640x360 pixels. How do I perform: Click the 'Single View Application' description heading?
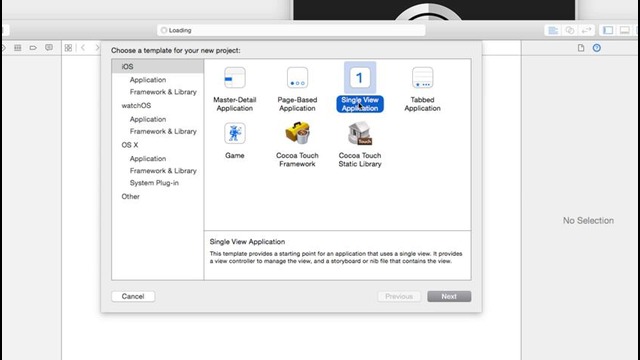coord(247,242)
